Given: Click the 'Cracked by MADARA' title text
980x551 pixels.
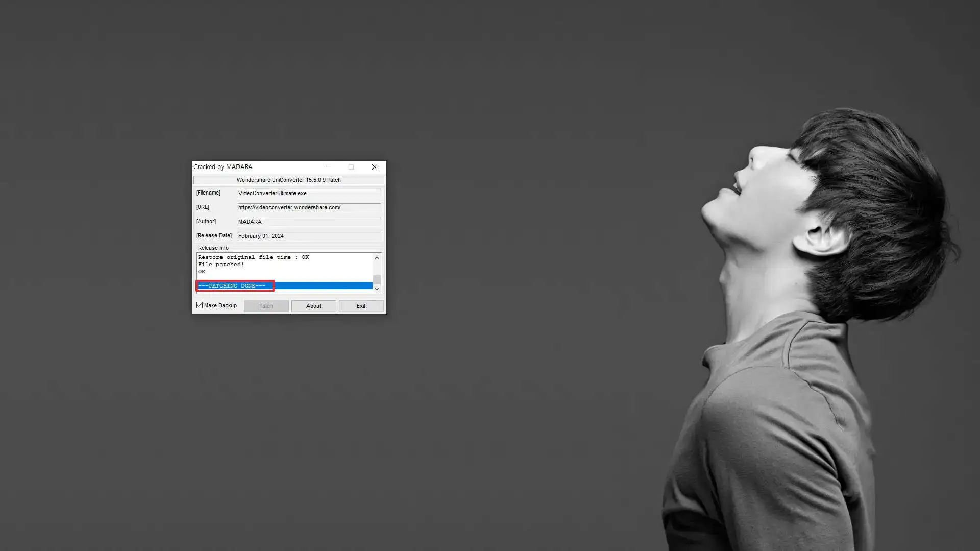Looking at the screenshot, I should click(x=223, y=167).
